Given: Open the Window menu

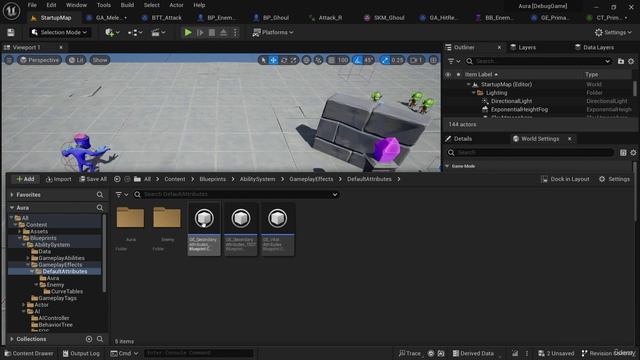Looking at the screenshot, I should [x=76, y=5].
